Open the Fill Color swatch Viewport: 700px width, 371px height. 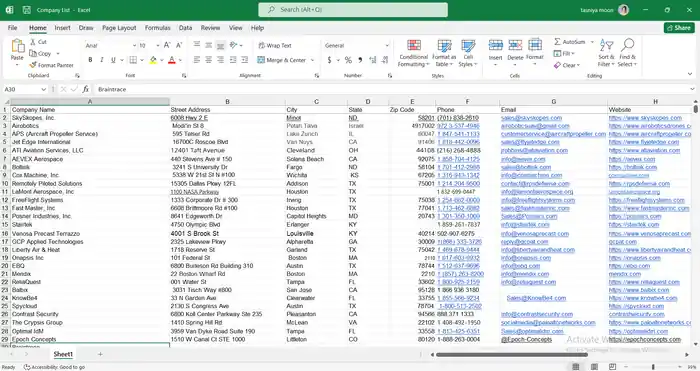click(153, 60)
